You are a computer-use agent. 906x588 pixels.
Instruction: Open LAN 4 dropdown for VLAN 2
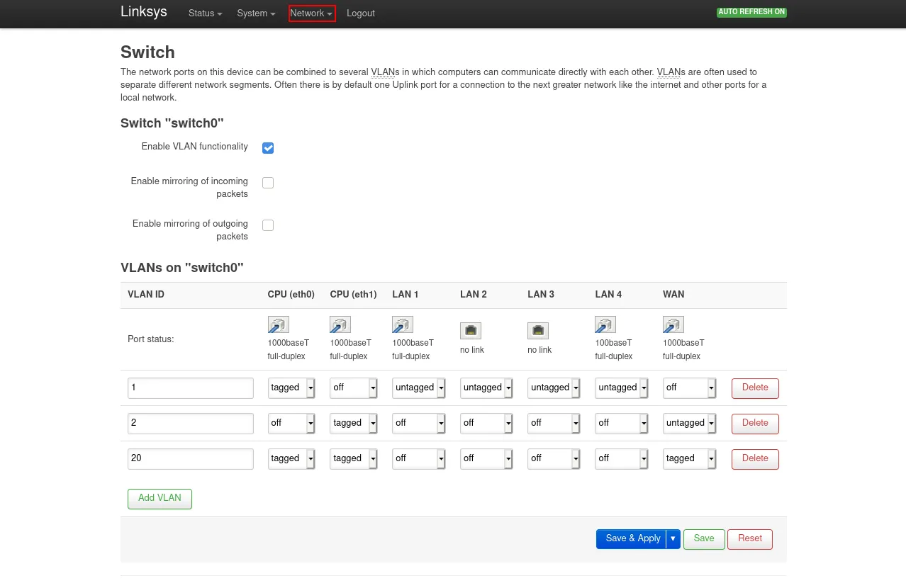(x=622, y=424)
